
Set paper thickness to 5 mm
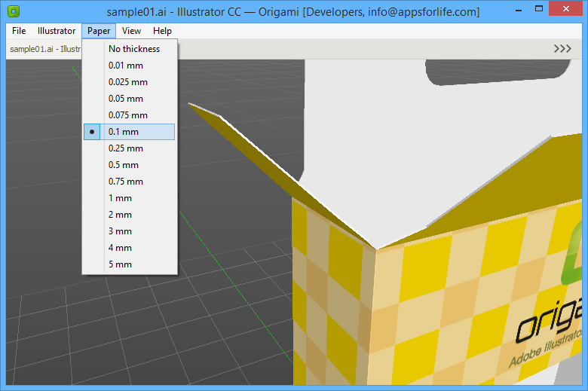pyautogui.click(x=130, y=264)
